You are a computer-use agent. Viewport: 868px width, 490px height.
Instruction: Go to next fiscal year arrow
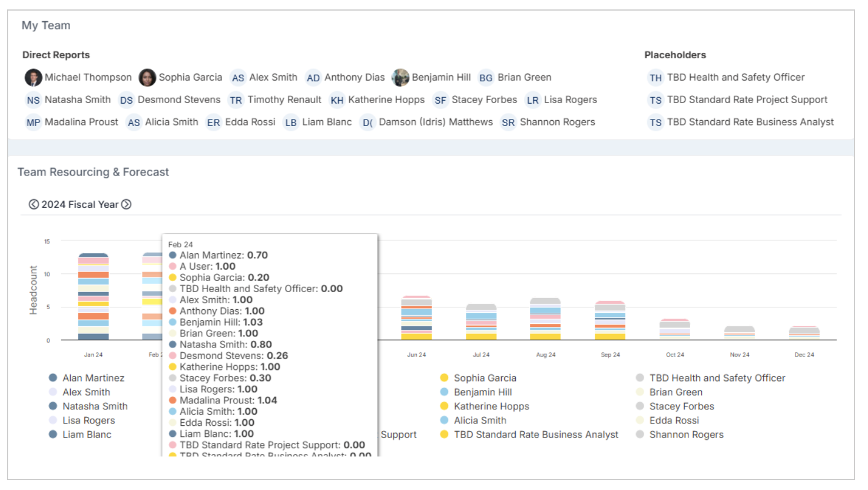(126, 204)
